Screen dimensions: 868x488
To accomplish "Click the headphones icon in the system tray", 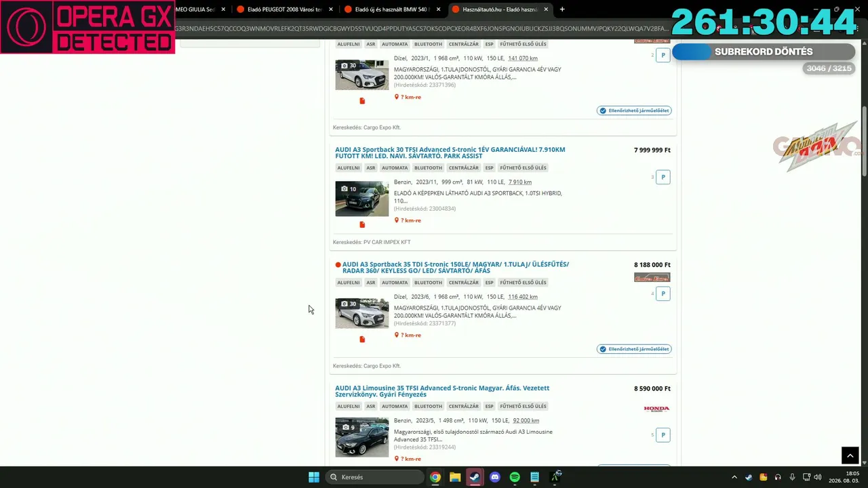I will [x=778, y=477].
